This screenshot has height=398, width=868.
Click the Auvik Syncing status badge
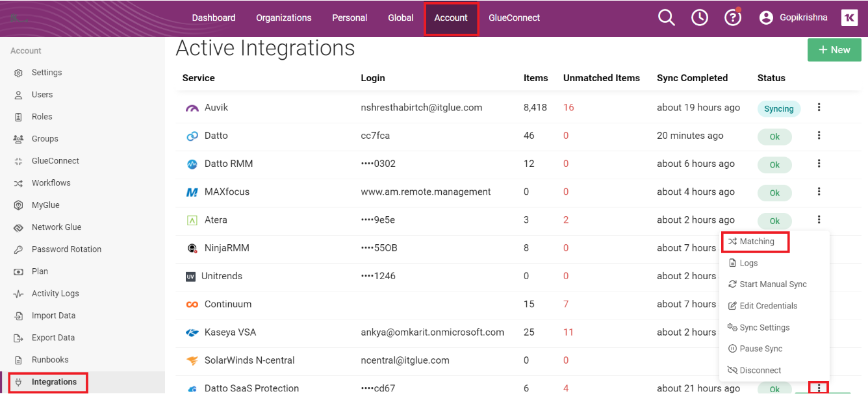[x=778, y=109]
